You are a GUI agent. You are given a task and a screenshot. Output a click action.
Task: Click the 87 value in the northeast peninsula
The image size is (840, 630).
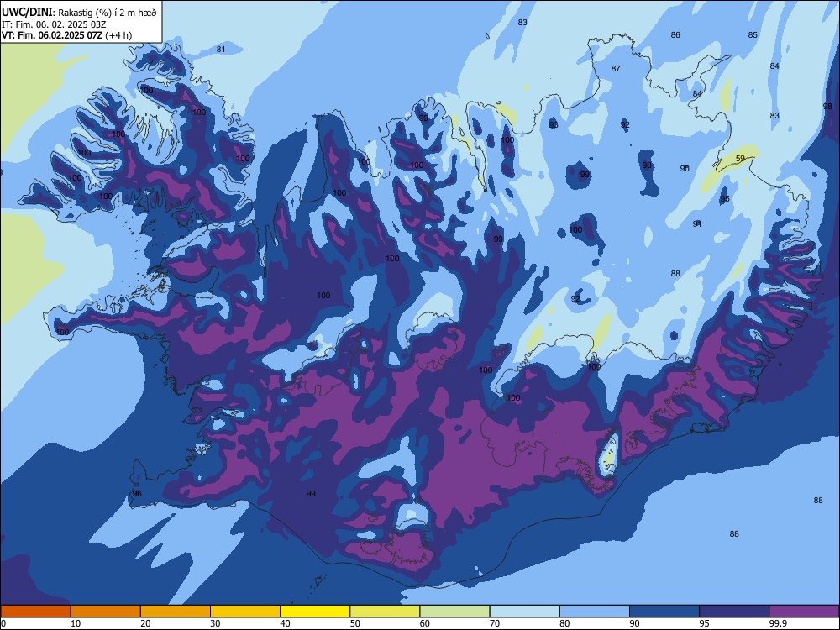pyautogui.click(x=616, y=69)
